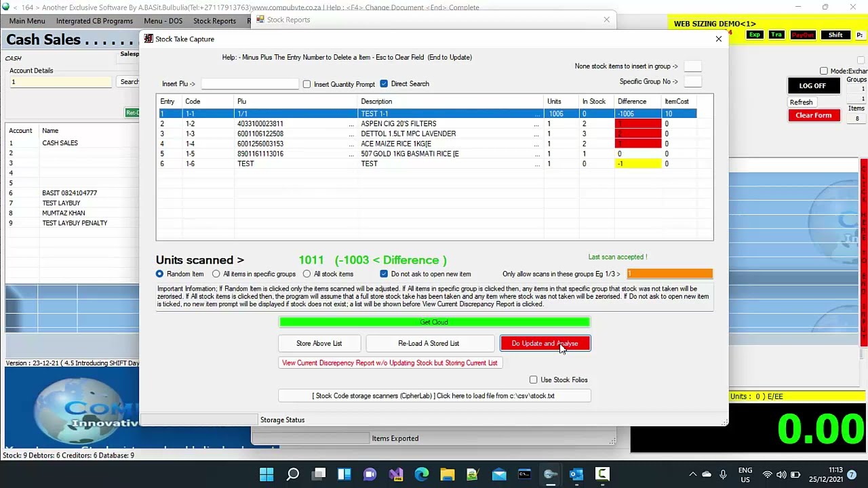
Task: Select the Random Item radio option
Action: [159, 274]
